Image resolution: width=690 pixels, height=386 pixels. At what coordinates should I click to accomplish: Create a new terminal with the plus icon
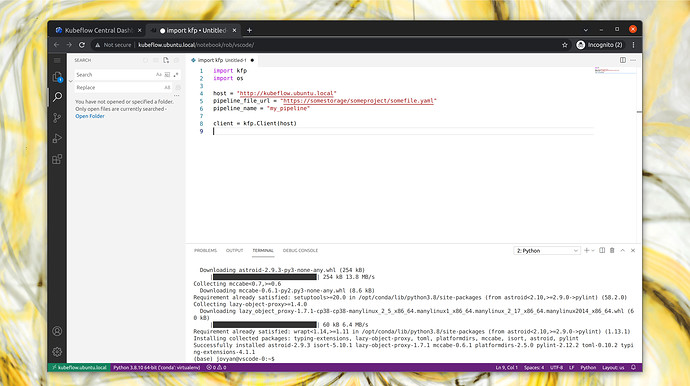click(x=586, y=250)
